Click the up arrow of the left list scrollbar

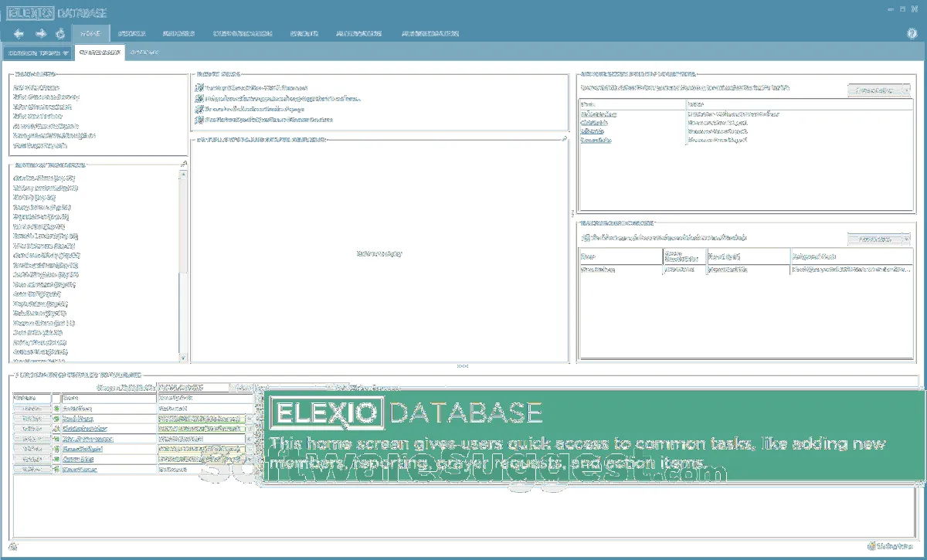183,175
